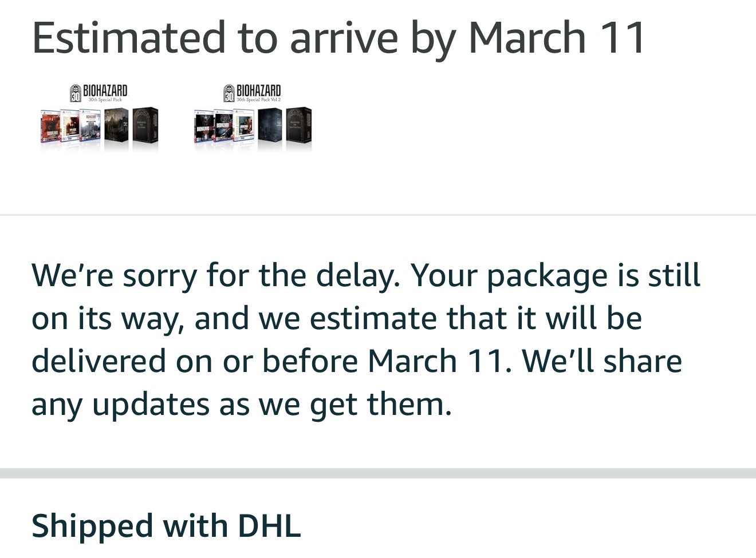Click the 30 emblem on the Vol.2 pack

pos(229,93)
